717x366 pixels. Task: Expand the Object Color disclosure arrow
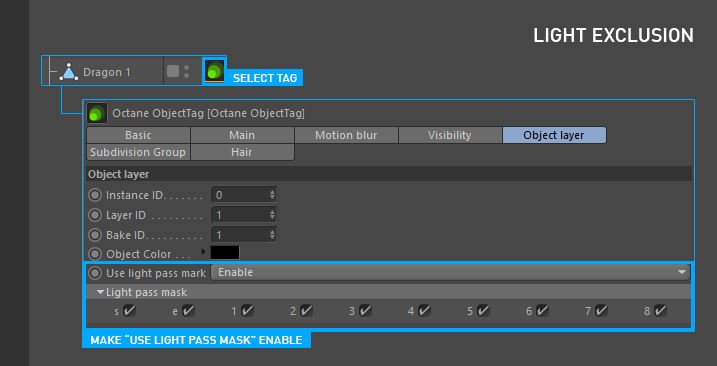pyautogui.click(x=203, y=252)
